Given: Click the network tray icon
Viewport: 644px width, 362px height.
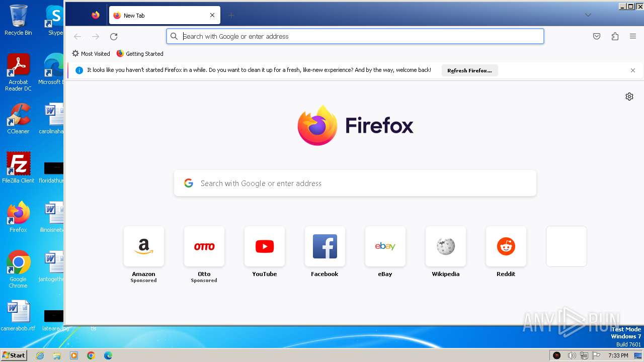Looking at the screenshot, I should [584, 355].
